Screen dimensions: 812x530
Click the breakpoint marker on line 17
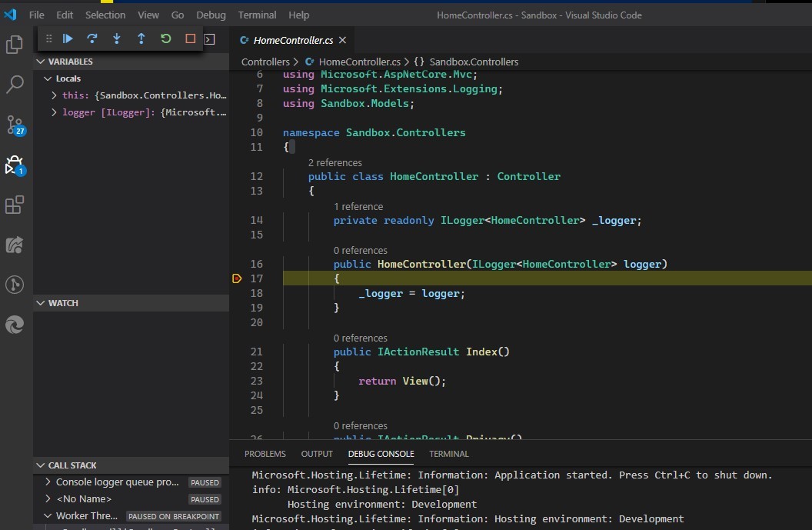click(237, 278)
